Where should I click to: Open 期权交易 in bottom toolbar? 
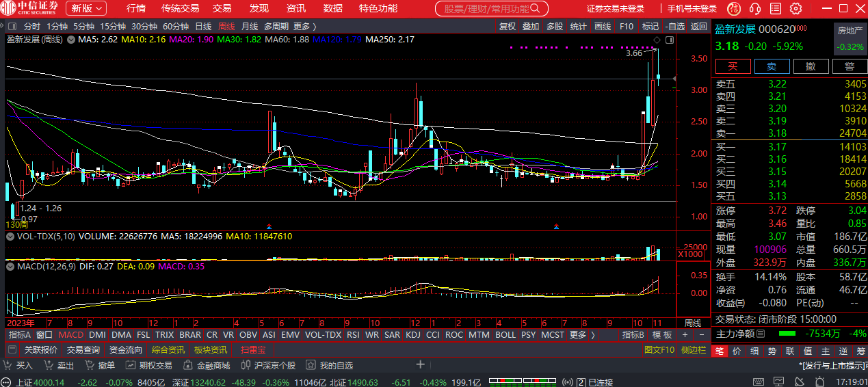coord(150,366)
